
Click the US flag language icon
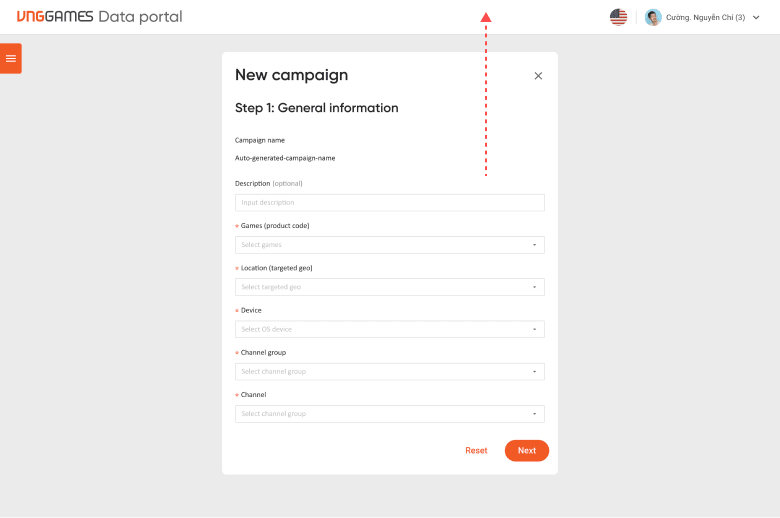(x=618, y=17)
